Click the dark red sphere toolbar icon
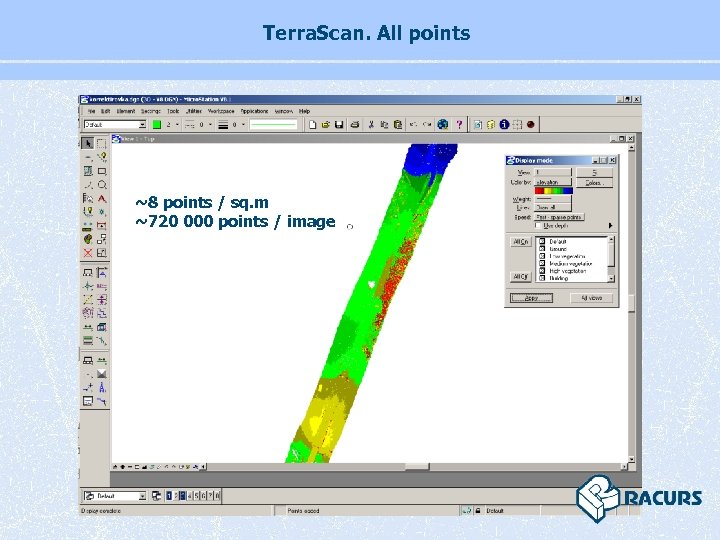The height and width of the screenshot is (540, 720). (x=531, y=124)
